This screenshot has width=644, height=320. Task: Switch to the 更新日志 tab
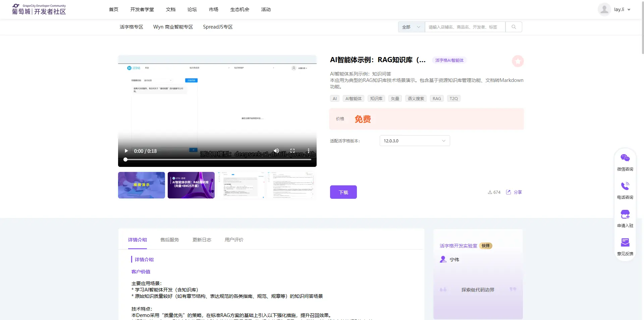[x=202, y=240]
